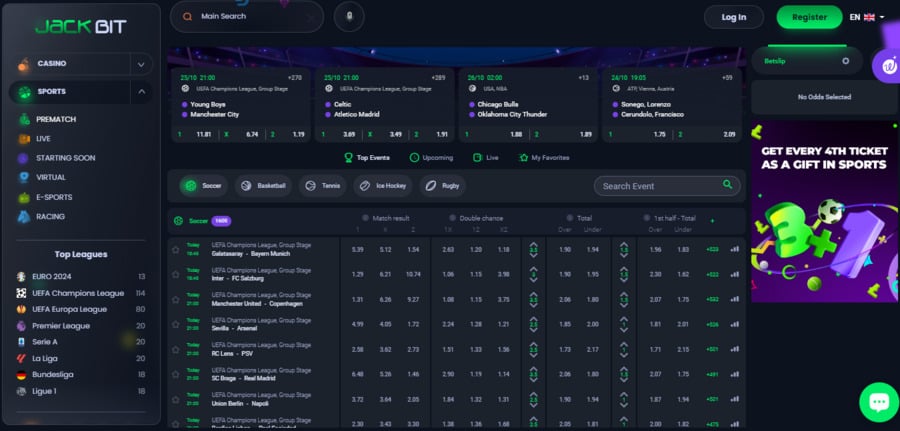The width and height of the screenshot is (900, 431).
Task: Open statistics icon for Inter - FC Salzburg
Action: click(x=735, y=274)
